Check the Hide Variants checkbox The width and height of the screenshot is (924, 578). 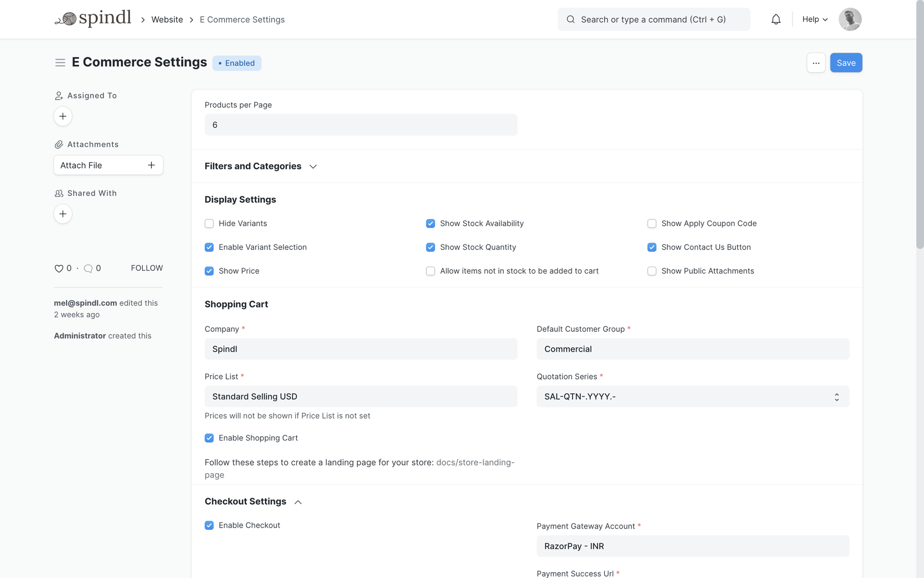209,224
